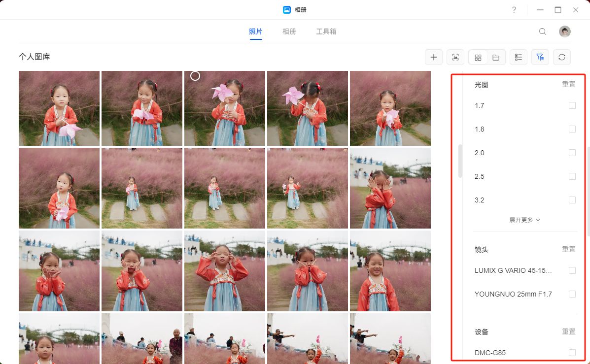Switch to grid view icon
This screenshot has height=364, width=590.
click(478, 57)
